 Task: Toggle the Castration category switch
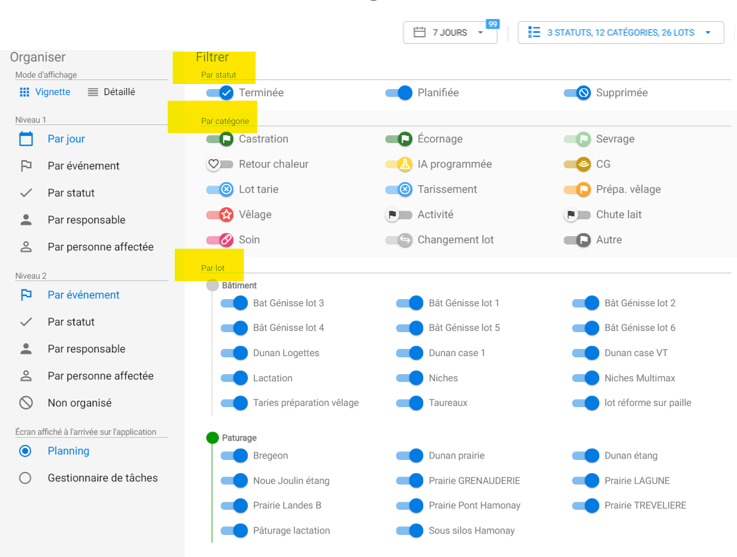220,139
